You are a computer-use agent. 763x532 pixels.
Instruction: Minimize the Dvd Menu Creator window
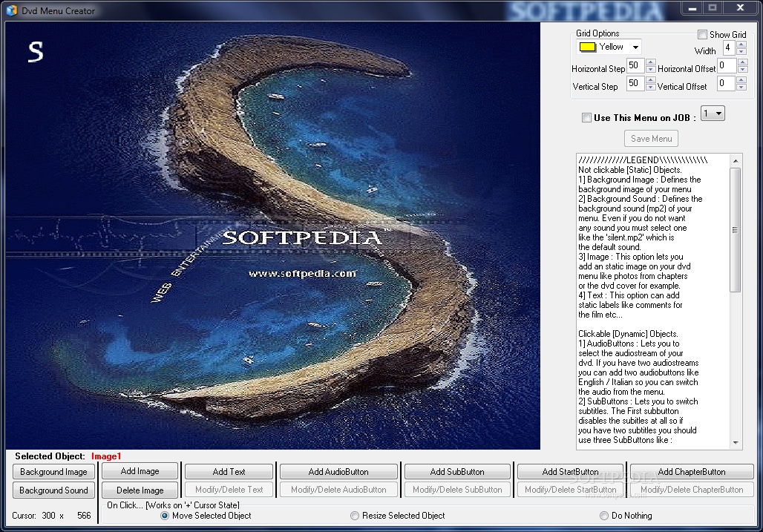click(x=692, y=7)
